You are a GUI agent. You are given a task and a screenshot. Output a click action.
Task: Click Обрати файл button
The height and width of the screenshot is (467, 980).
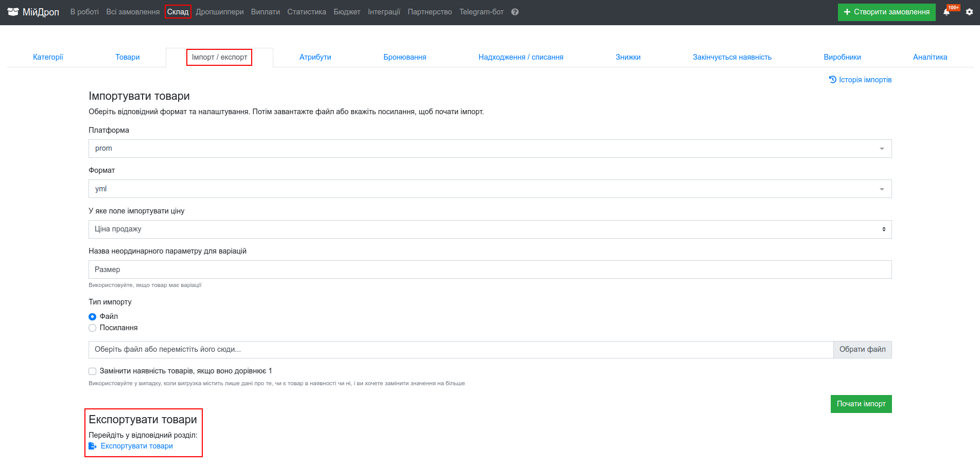click(x=863, y=350)
